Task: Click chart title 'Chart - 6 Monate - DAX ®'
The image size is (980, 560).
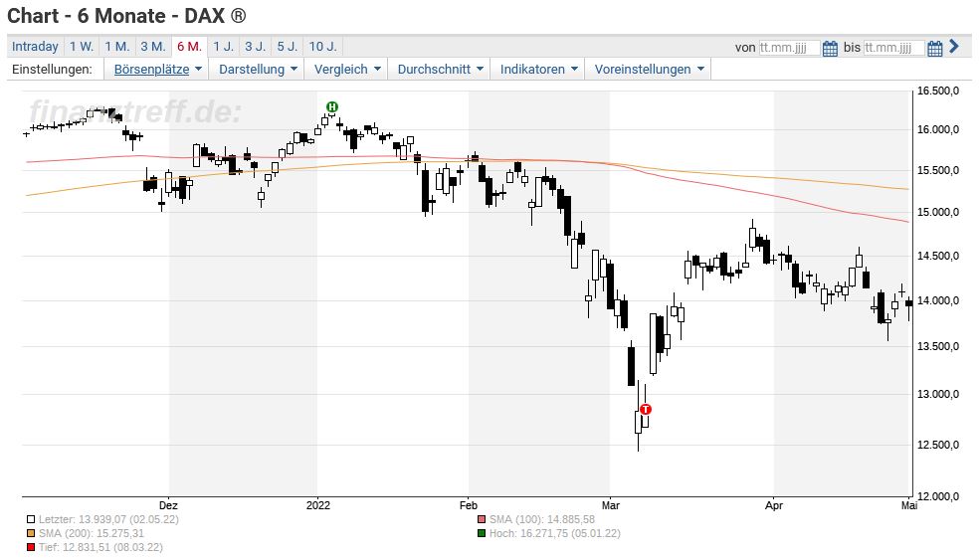Action: click(127, 15)
